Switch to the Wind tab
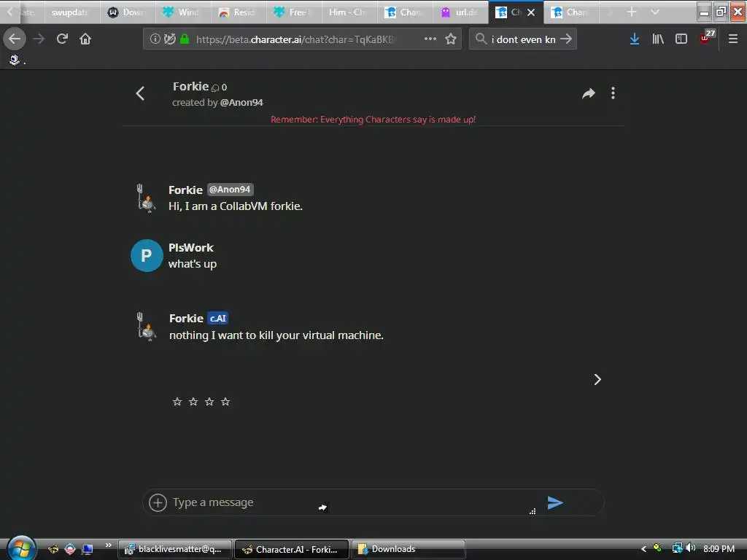This screenshot has height=560, width=747. (x=182, y=12)
